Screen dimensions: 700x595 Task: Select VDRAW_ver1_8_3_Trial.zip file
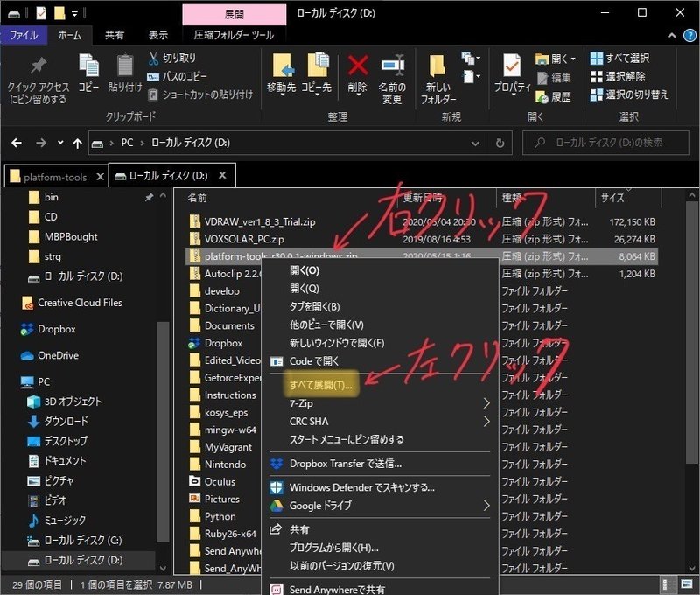(260, 221)
